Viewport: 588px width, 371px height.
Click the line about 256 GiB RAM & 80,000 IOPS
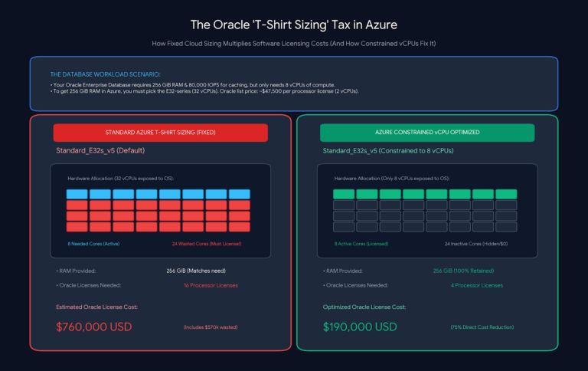(x=193, y=85)
